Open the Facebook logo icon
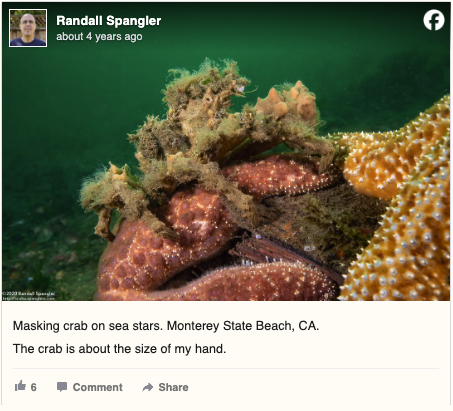453x411 pixels. (x=434, y=20)
